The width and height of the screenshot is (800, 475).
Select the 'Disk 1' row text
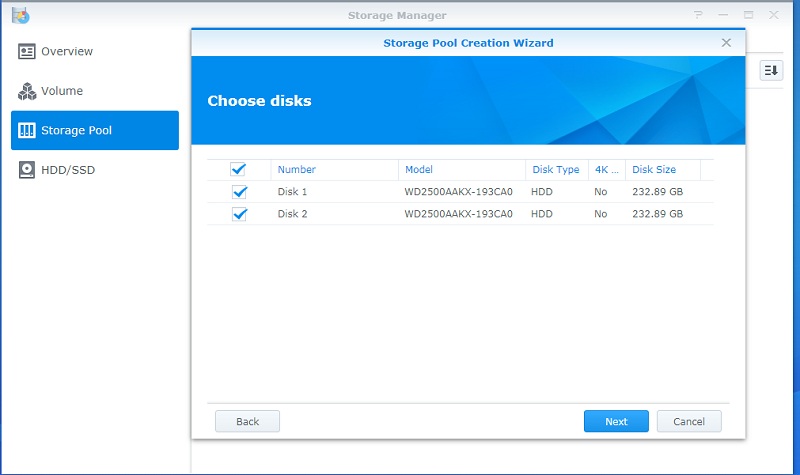point(292,192)
